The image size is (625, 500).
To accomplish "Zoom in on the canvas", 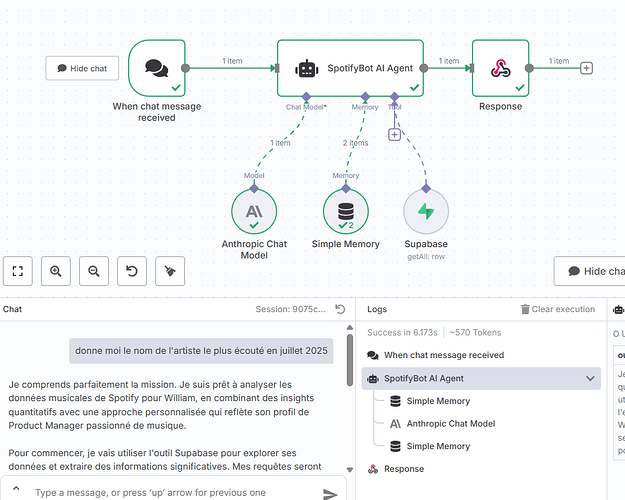I will pos(56,271).
